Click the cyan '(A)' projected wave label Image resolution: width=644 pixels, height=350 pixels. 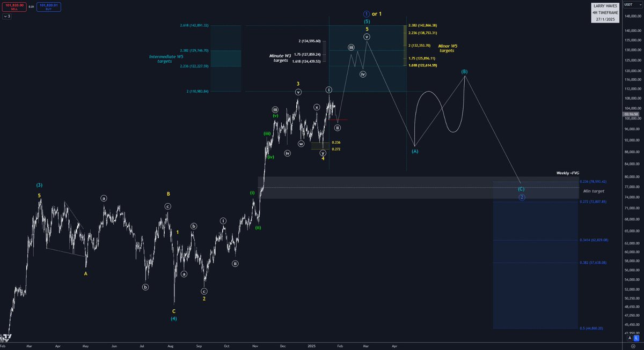[x=415, y=151]
